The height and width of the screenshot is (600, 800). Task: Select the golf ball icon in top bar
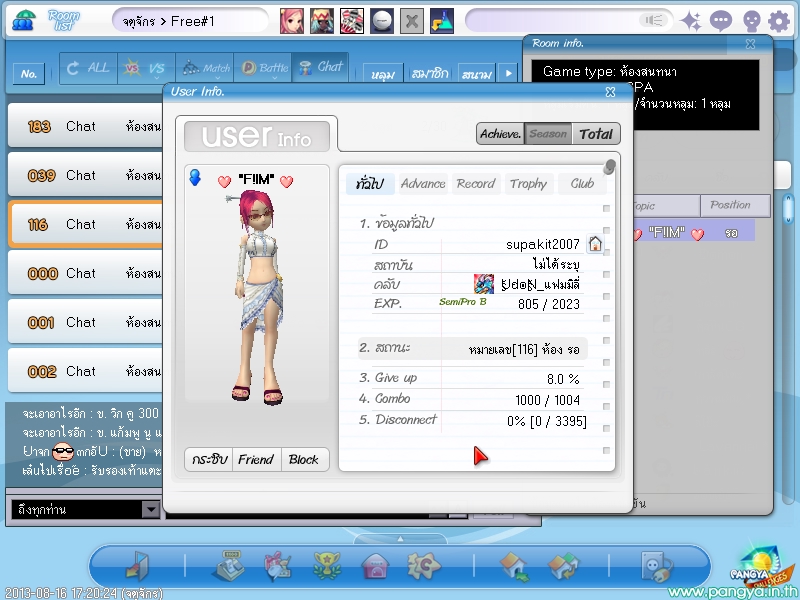coord(382,21)
